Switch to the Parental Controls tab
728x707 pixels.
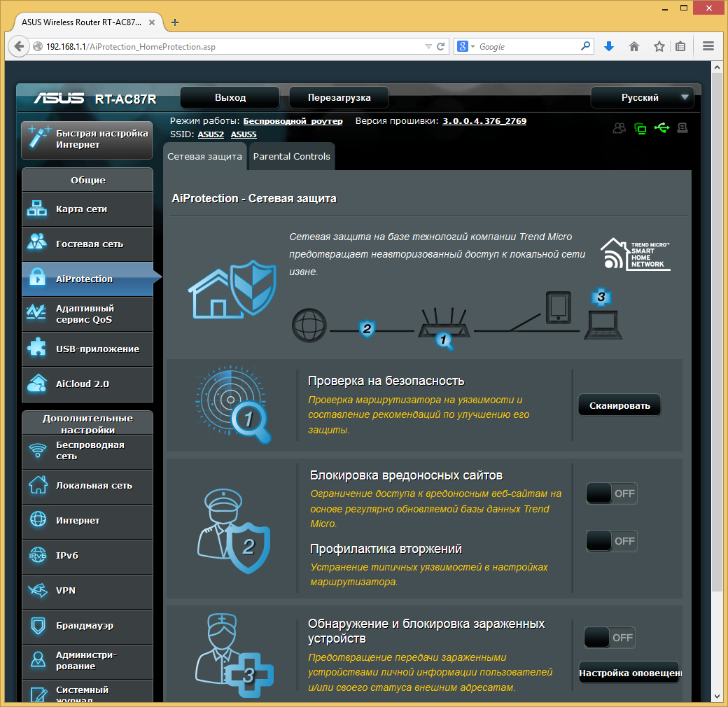tap(292, 156)
